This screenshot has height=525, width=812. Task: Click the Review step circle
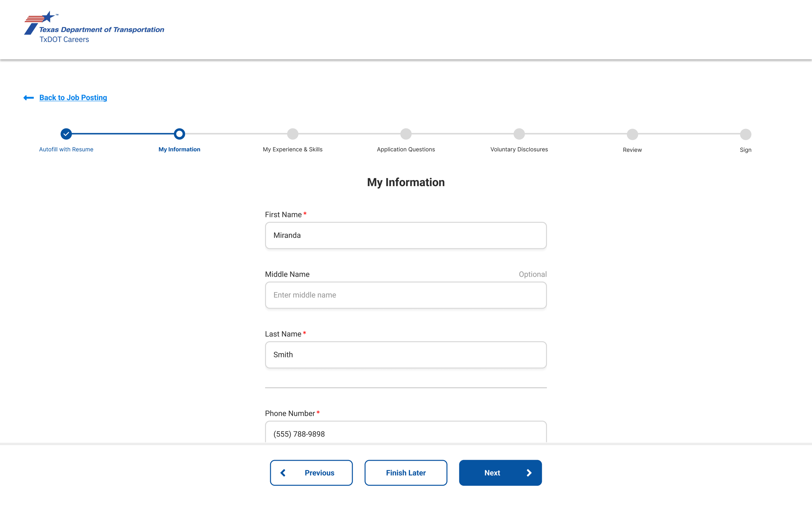tap(632, 134)
